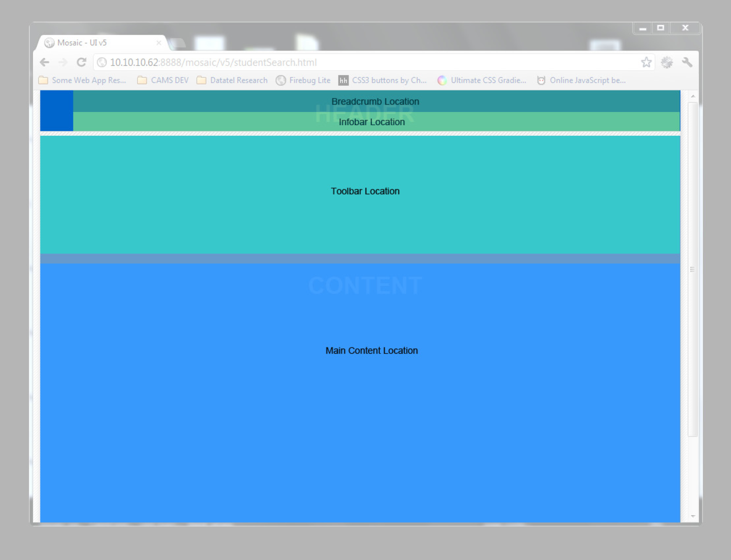The image size is (731, 560).
Task: Expand the Datatel Research bookmark folder
Action: (x=233, y=80)
